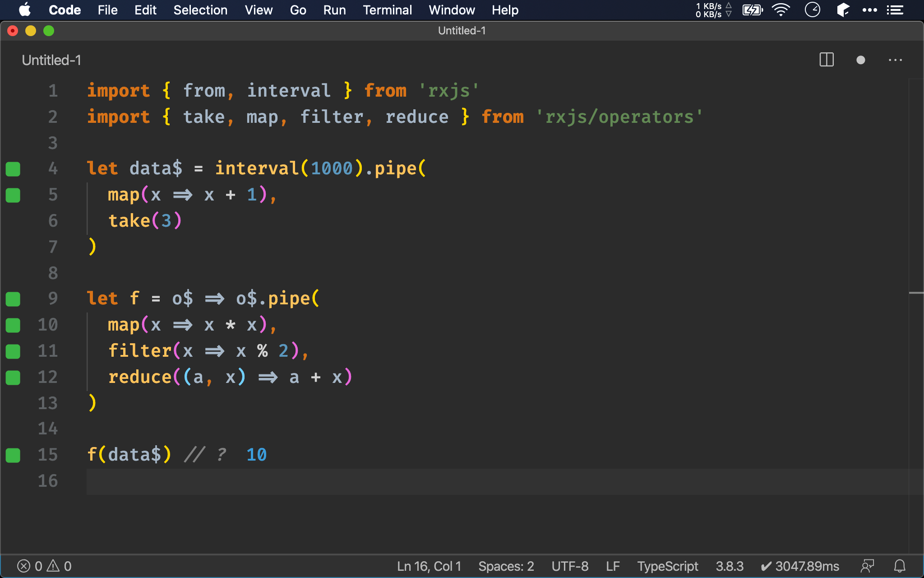The width and height of the screenshot is (924, 578).
Task: Click the green coverage marker on line 9
Action: [x=13, y=299]
